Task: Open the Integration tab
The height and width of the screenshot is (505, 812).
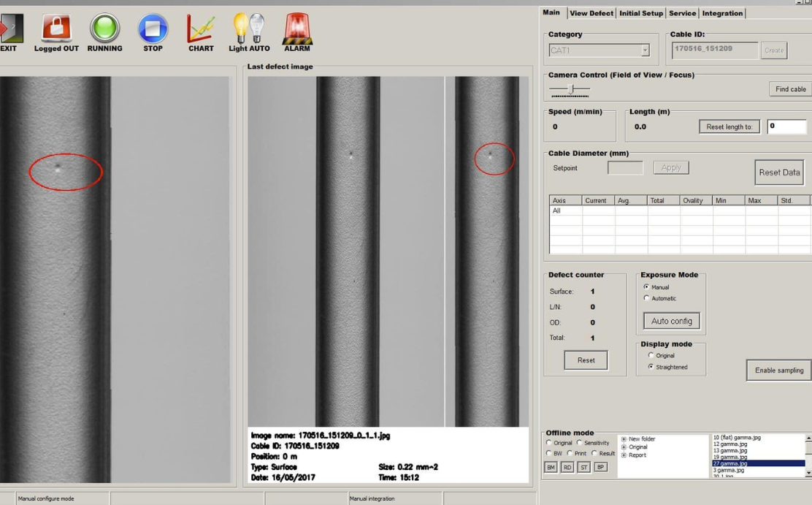Action: [x=722, y=13]
